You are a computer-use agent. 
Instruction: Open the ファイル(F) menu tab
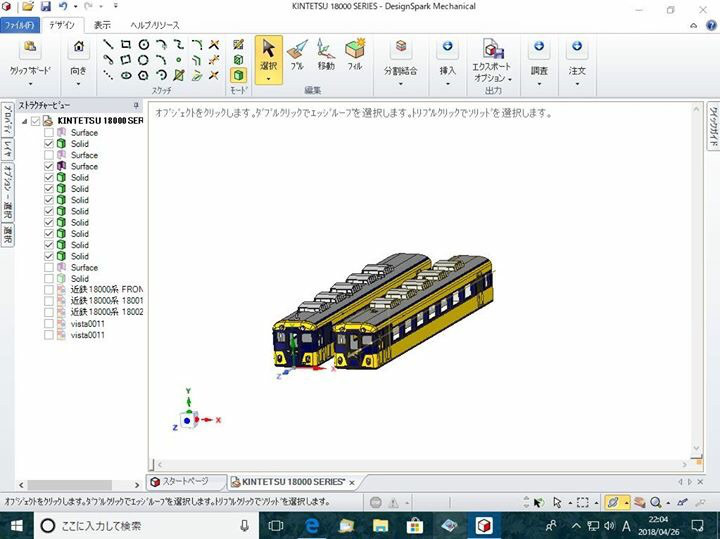tap(20, 25)
